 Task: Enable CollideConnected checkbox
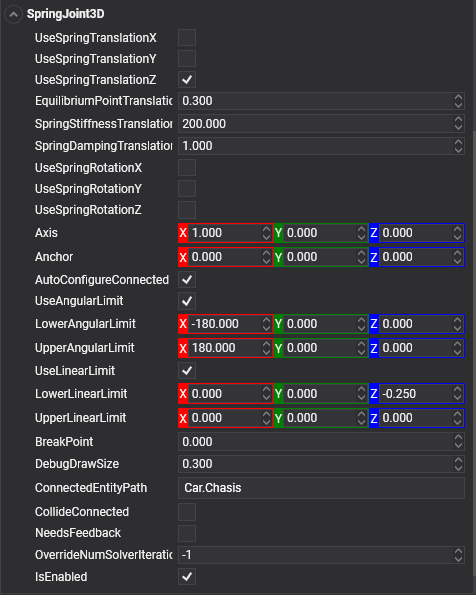(187, 512)
